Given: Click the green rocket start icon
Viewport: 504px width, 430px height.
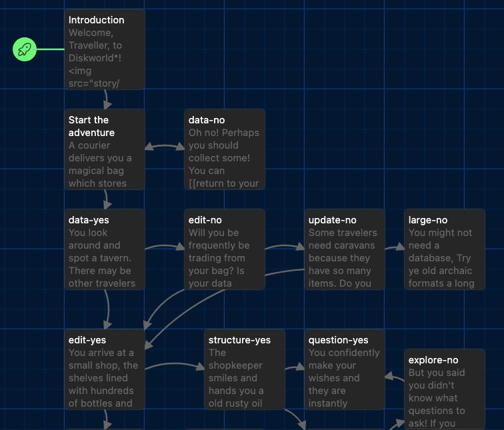Looking at the screenshot, I should [25, 49].
